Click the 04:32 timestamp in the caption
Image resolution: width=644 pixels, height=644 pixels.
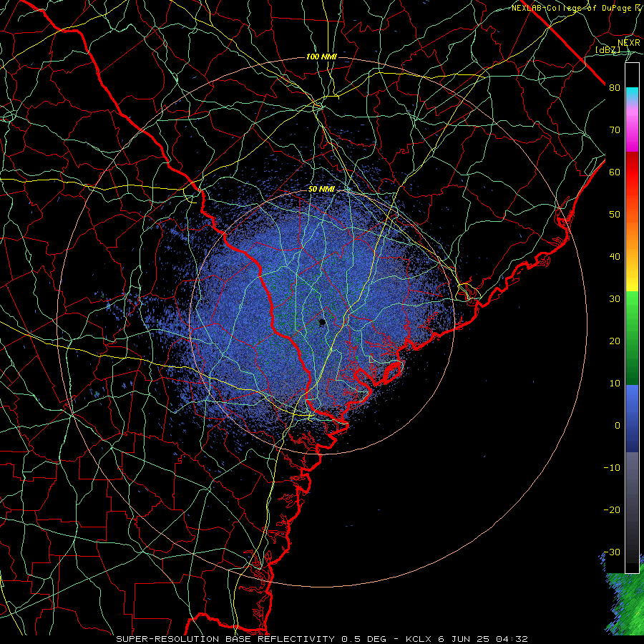tap(512, 639)
